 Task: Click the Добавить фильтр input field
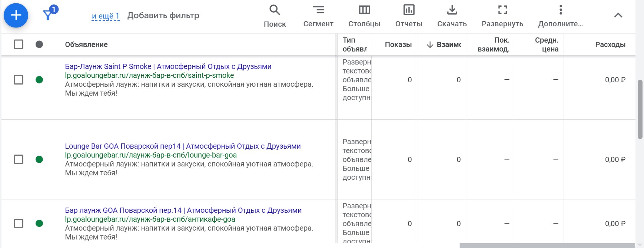coord(163,16)
